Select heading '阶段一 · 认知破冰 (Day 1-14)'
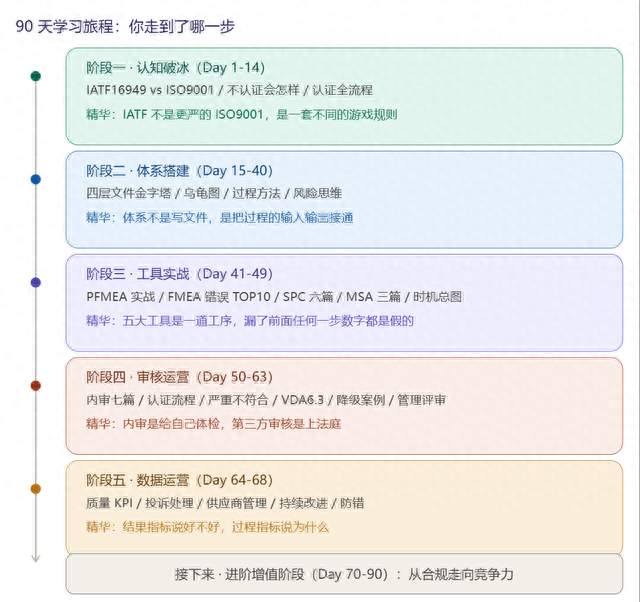This screenshot has width=640, height=602. 176,67
